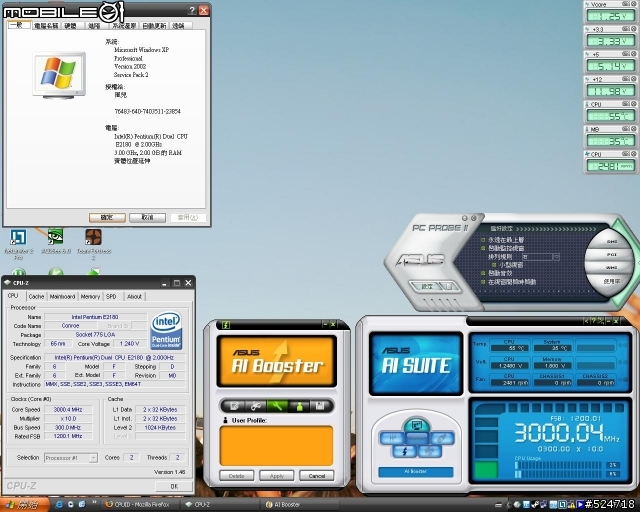640x512 pixels.
Task: Click the Internet Explorer quick launch icon
Action: coord(59,505)
